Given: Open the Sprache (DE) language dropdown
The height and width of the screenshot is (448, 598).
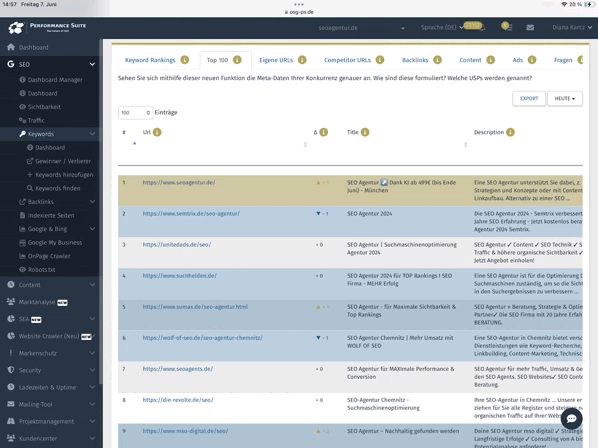Looking at the screenshot, I should pos(442,27).
